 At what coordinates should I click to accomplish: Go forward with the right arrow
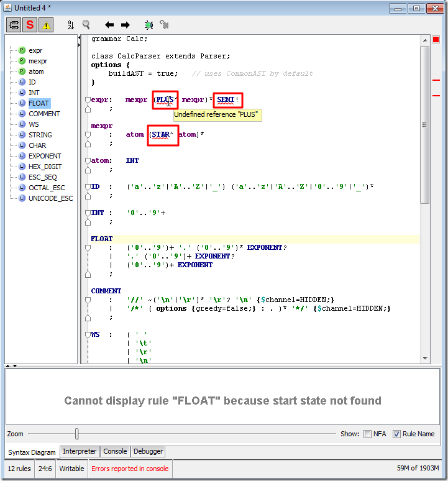[x=125, y=25]
